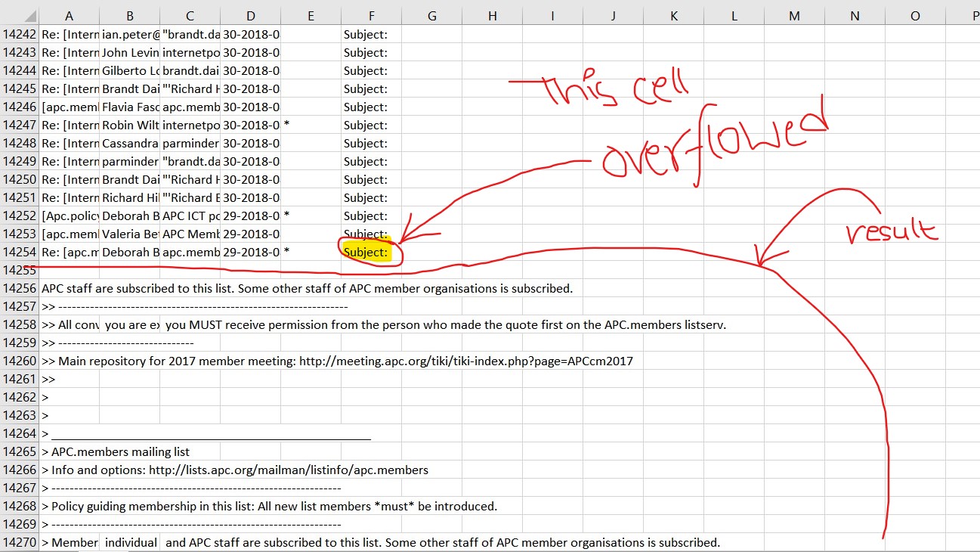
Task: Click row header 14270
Action: coord(20,542)
